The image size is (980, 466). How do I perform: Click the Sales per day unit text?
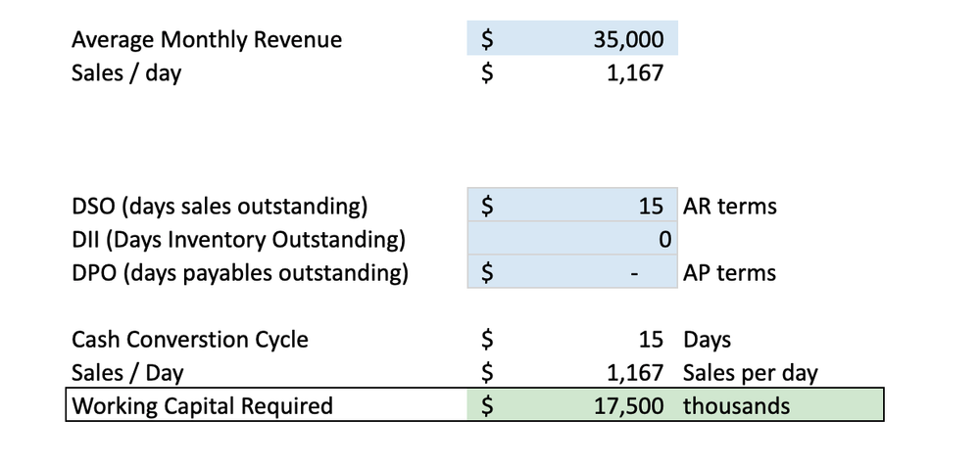pyautogui.click(x=750, y=373)
